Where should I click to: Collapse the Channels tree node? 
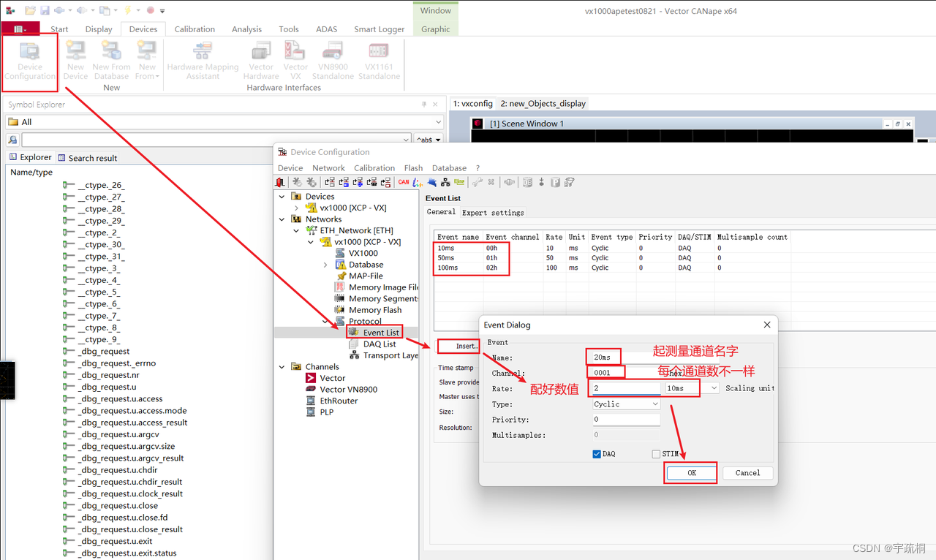(x=282, y=367)
